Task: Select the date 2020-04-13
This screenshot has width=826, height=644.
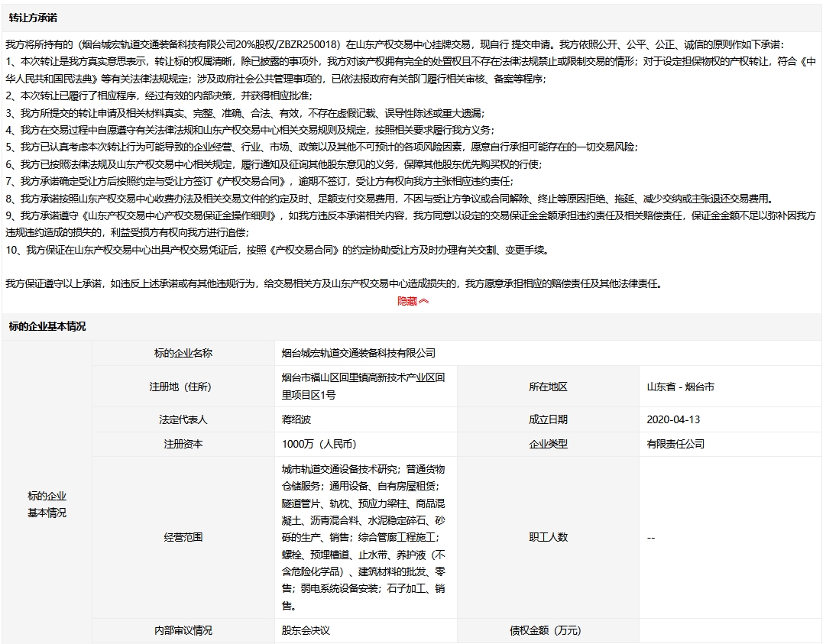Action: point(673,419)
